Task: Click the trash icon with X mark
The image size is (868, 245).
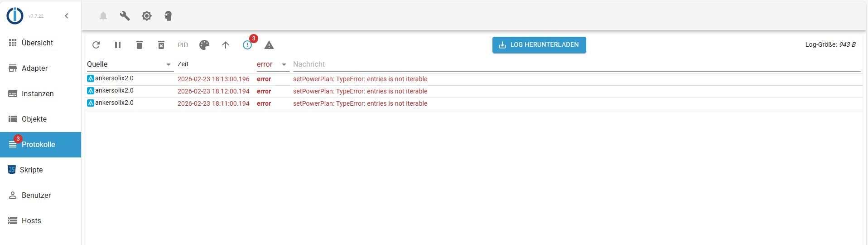Action: click(161, 45)
